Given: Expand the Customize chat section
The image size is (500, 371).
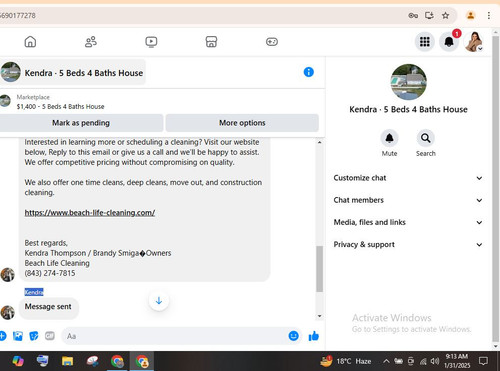Looking at the screenshot, I should (x=408, y=178).
